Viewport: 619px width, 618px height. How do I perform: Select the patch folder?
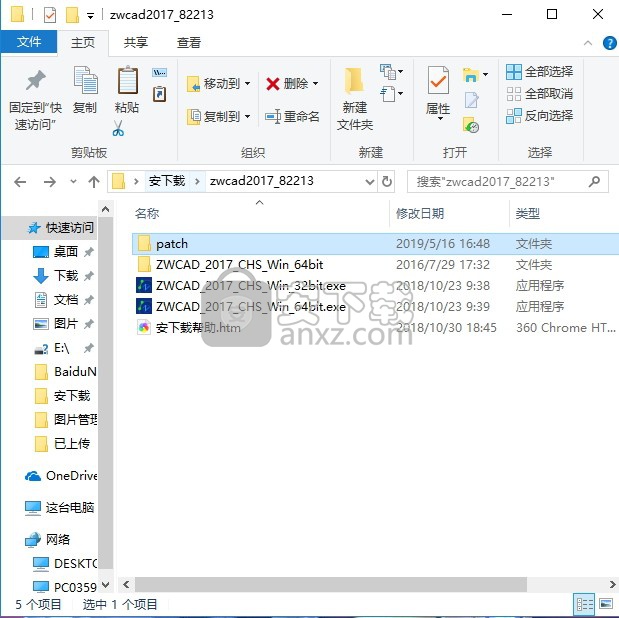(375, 244)
